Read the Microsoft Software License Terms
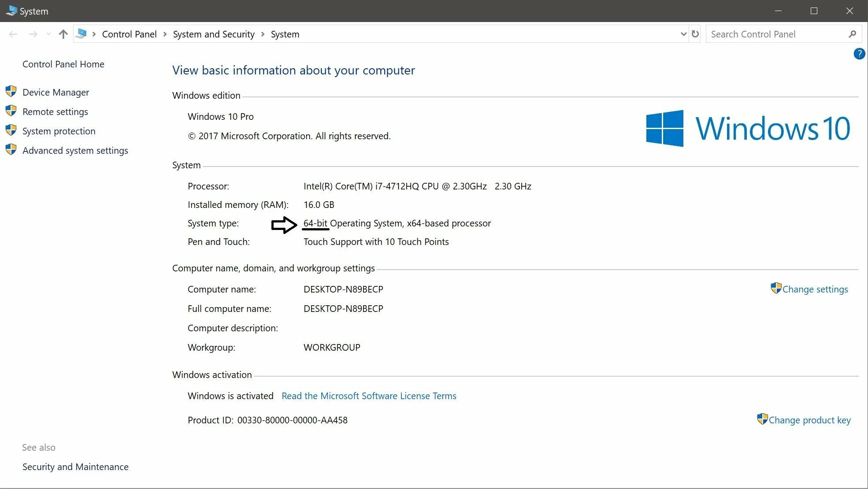Image resolution: width=868 pixels, height=489 pixels. [369, 396]
